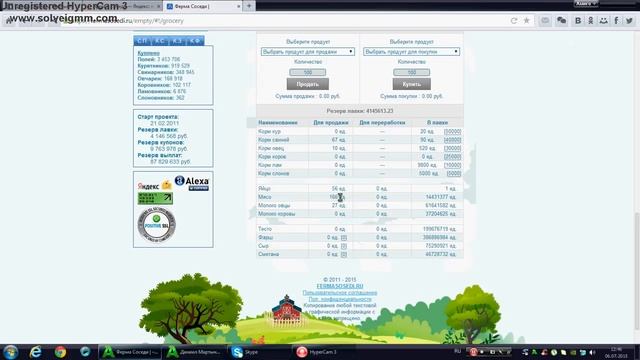Click the Молоко коровы row name
This screenshot has width=640, height=360.
(276, 214)
